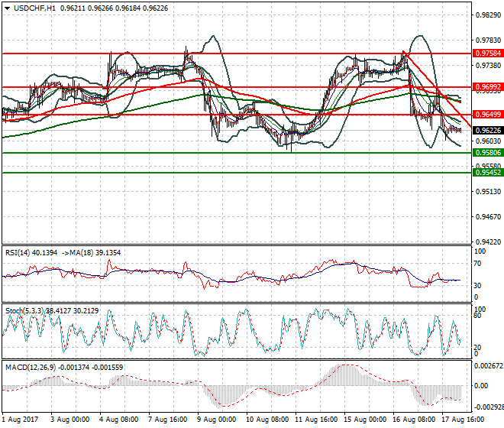Select the green 0.95452 support price tag
504x428 pixels.
487,173
